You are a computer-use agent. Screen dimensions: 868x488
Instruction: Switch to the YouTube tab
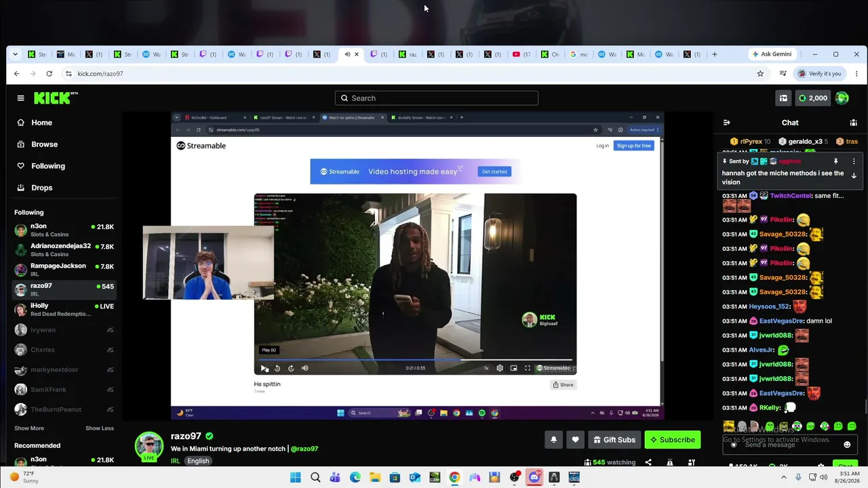(521, 54)
